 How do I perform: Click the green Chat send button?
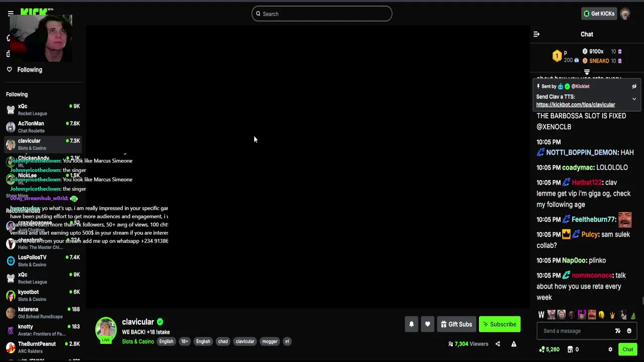point(627,349)
